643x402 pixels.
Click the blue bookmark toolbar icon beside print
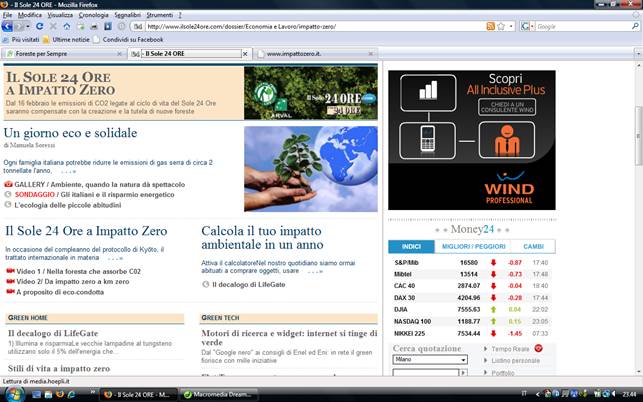pyautogui.click(x=107, y=26)
